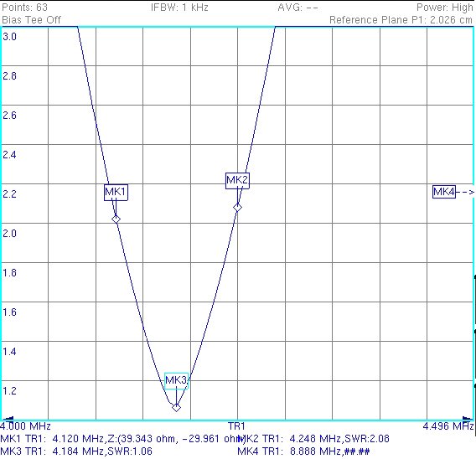
Task: Click the 2.4 Y-axis scale value
Action: click(x=9, y=155)
